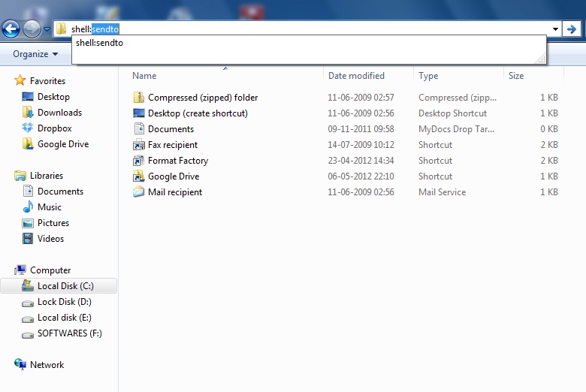Click the 0 KB size cell
Image resolution: width=586 pixels, height=392 pixels.
pyautogui.click(x=549, y=129)
